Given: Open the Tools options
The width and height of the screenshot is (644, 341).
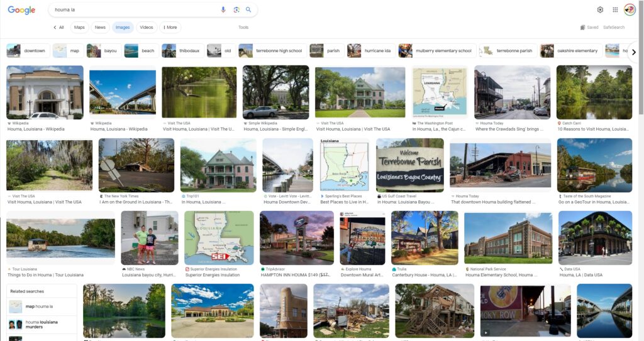Looking at the screenshot, I should [x=243, y=28].
